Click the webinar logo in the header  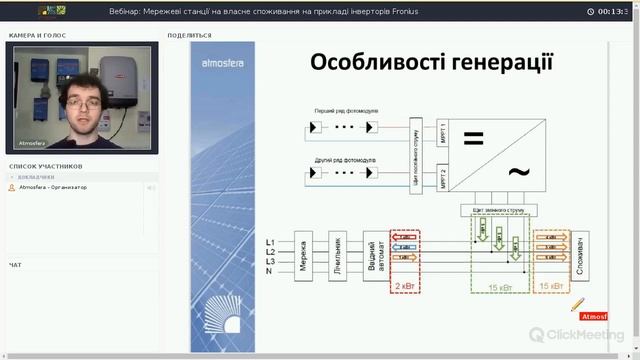point(52,11)
